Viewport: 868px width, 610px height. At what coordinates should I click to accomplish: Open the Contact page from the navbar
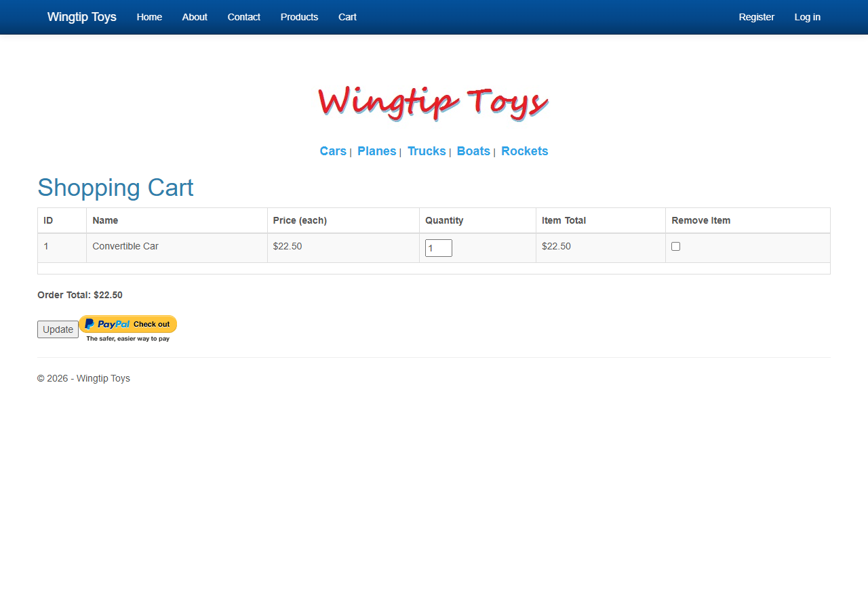(244, 17)
